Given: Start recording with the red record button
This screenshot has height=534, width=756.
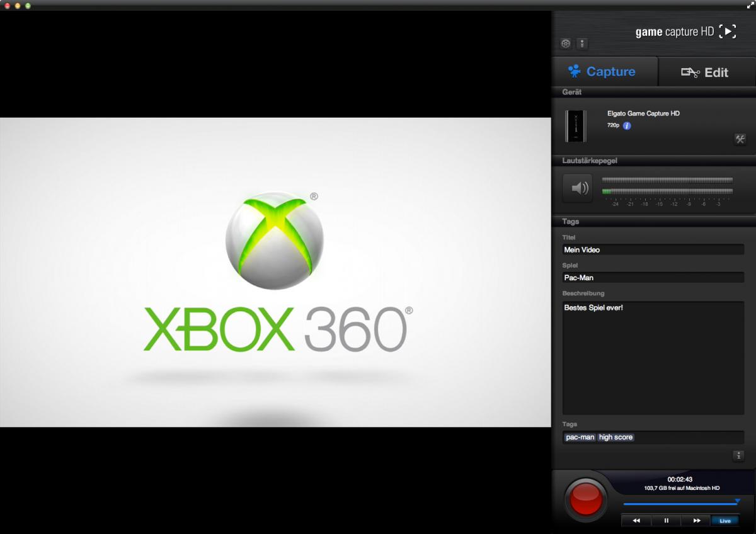Looking at the screenshot, I should 586,500.
